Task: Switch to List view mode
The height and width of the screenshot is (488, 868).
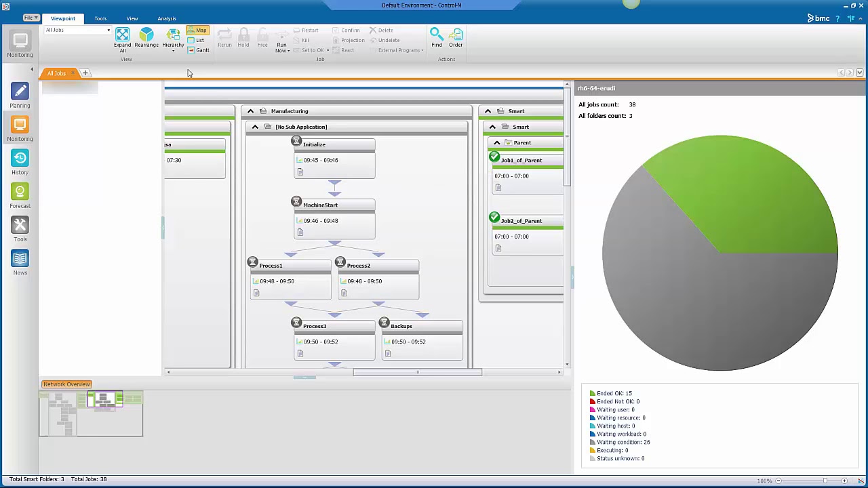Action: click(x=196, y=40)
